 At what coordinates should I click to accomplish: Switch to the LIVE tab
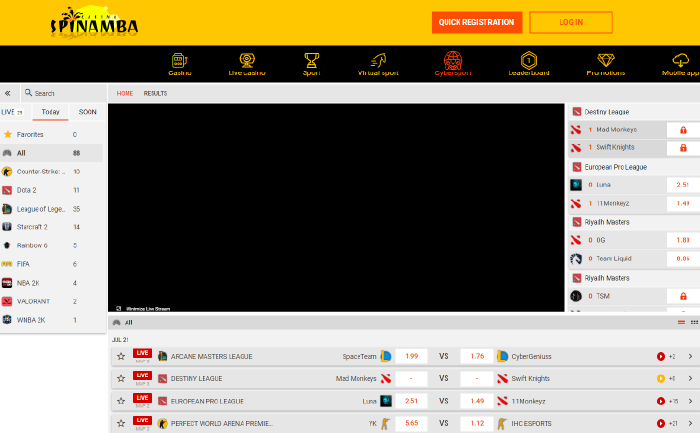(12, 112)
